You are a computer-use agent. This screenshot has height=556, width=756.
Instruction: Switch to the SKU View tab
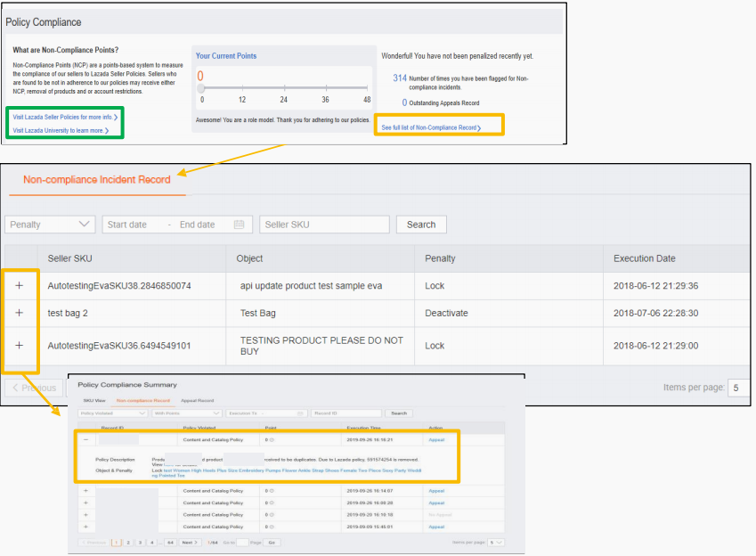(93, 401)
